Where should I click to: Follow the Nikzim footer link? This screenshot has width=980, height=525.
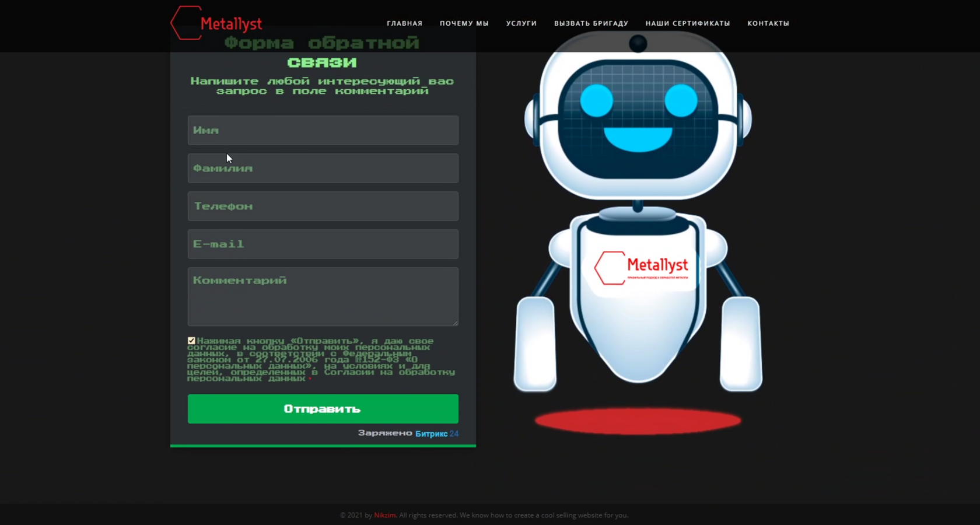[x=385, y=515]
